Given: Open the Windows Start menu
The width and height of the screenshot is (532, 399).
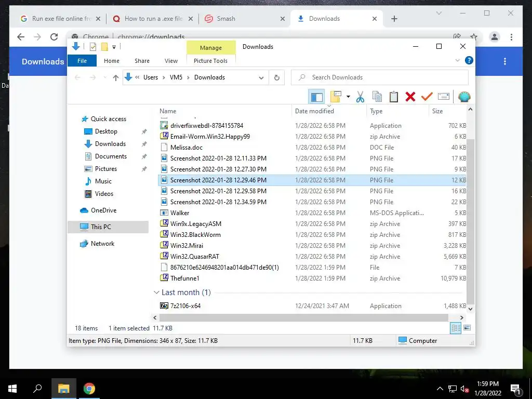Looking at the screenshot, I should click(12, 389).
